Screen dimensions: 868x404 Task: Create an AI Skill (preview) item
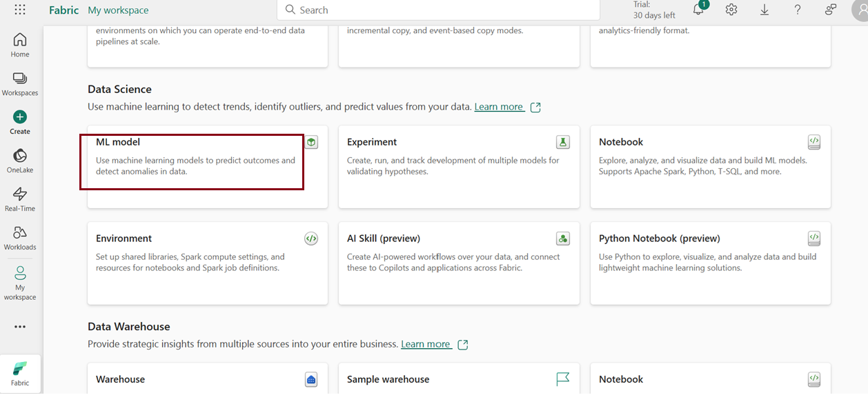point(458,263)
